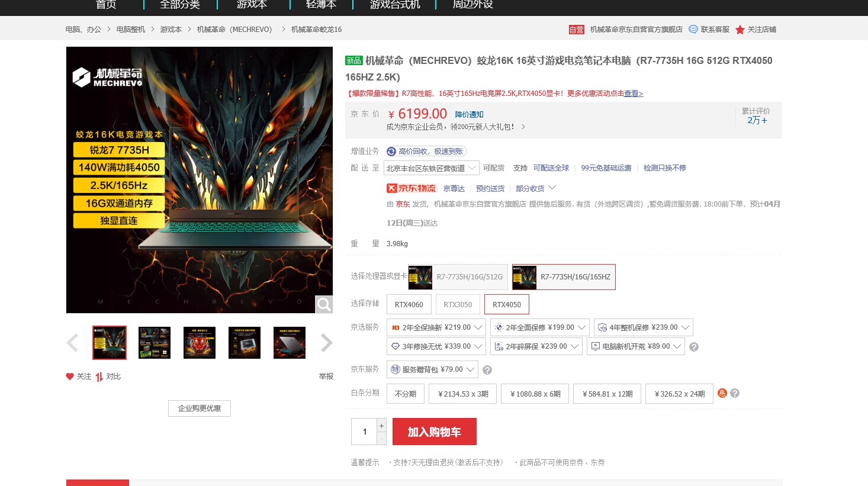Click the heart 关注 icon
868x486 pixels.
[70, 376]
